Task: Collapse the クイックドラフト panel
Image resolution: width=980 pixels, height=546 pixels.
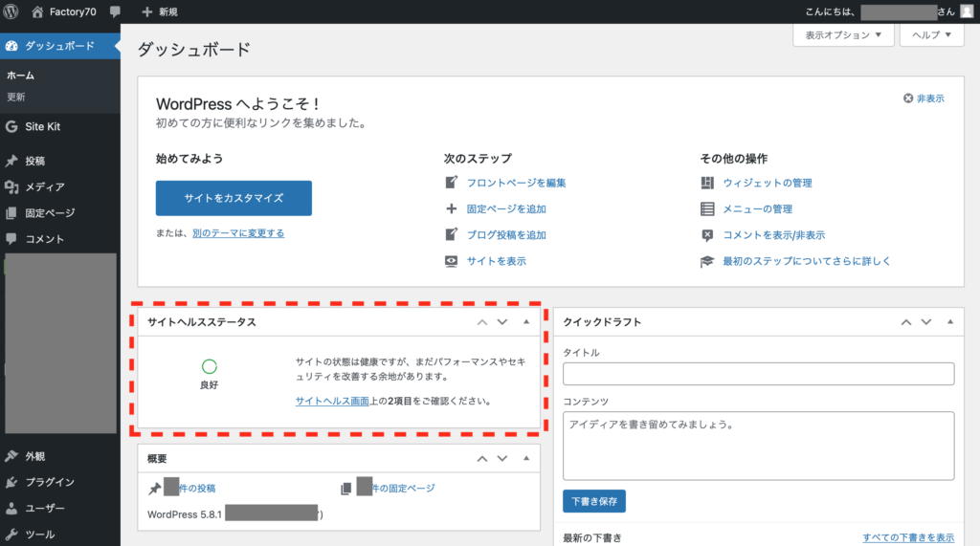Action: (950, 322)
